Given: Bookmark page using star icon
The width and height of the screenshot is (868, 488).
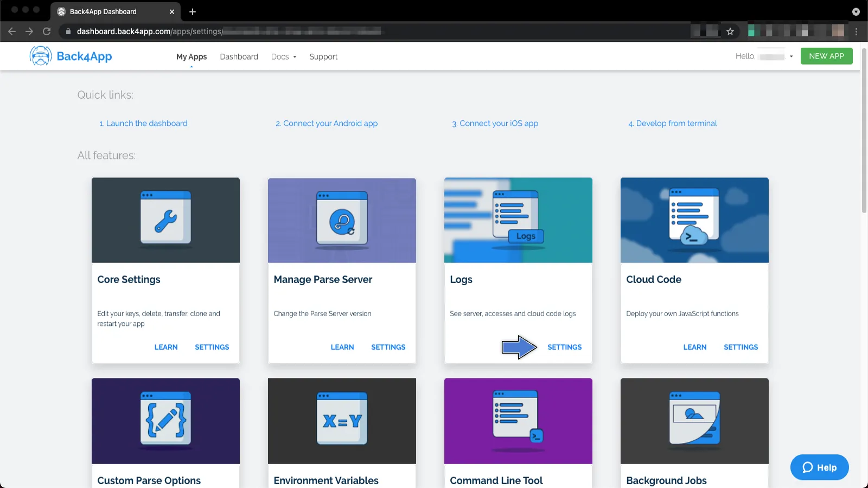Looking at the screenshot, I should (730, 31).
